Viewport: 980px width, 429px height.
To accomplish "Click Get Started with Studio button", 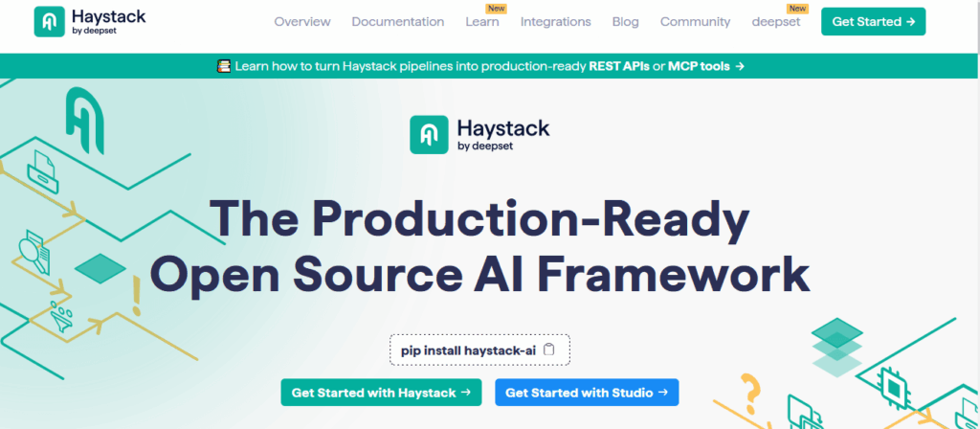I will [x=587, y=393].
